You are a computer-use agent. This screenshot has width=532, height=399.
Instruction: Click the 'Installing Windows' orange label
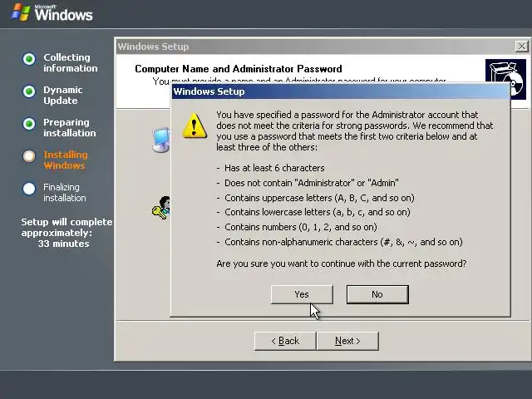click(66, 160)
